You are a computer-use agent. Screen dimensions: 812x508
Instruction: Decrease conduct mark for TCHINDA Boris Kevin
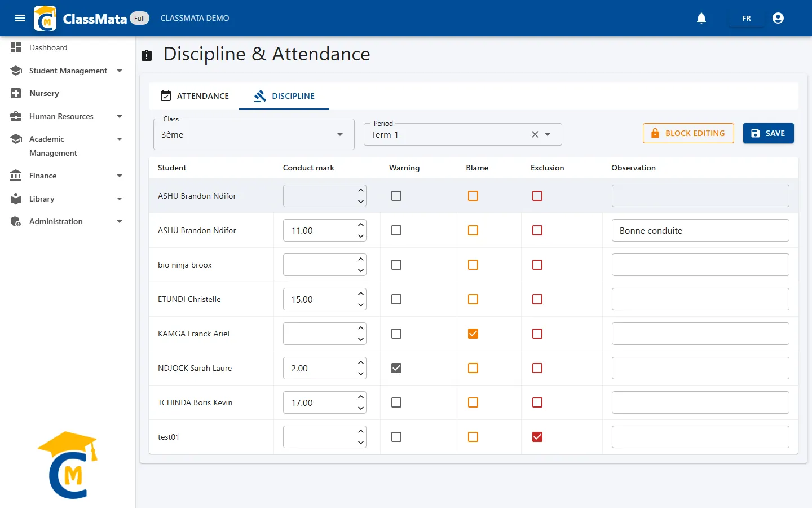click(x=361, y=408)
